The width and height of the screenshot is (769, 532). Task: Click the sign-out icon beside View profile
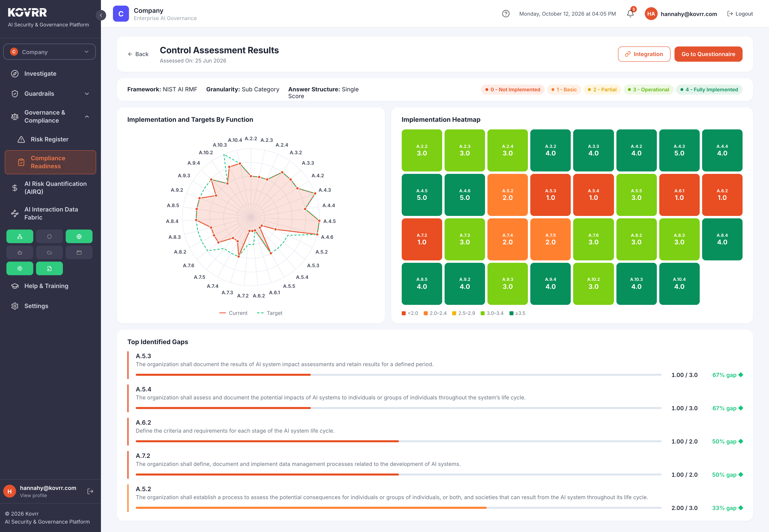(90, 491)
